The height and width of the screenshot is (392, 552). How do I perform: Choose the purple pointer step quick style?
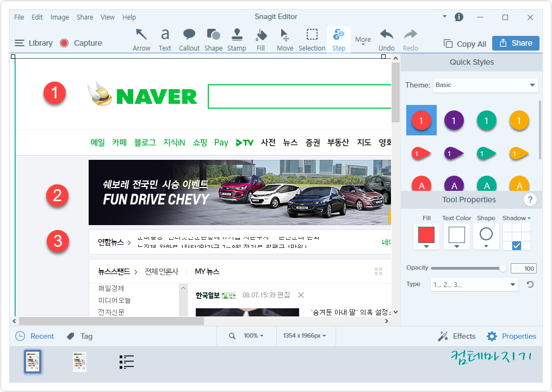pos(454,153)
